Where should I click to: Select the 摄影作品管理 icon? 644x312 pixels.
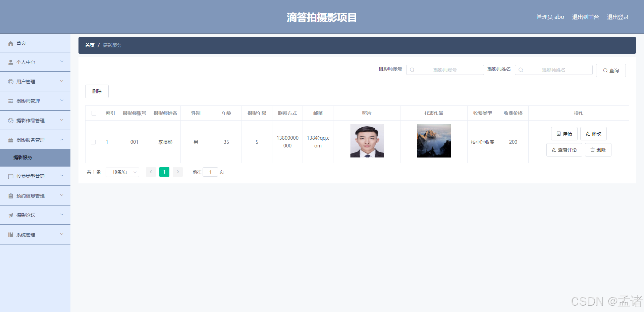(x=10, y=120)
